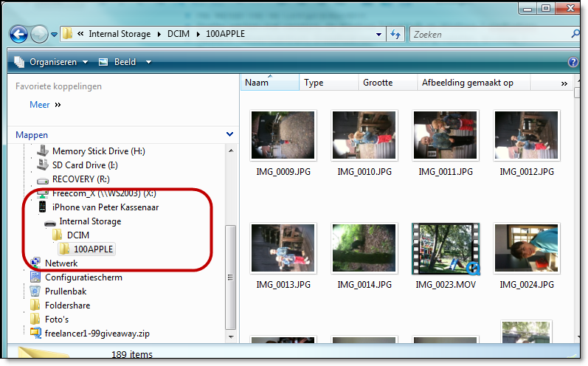588x366 pixels.
Task: Open the address bar history dropdown
Action: (x=378, y=34)
